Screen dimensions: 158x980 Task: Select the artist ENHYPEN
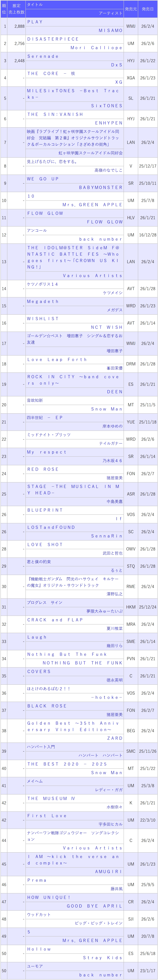pos(109,123)
